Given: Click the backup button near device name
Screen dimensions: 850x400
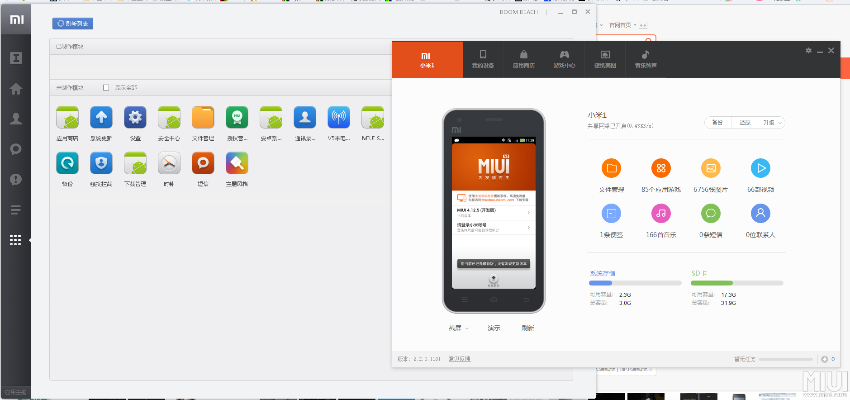Looking at the screenshot, I should click(717, 122).
